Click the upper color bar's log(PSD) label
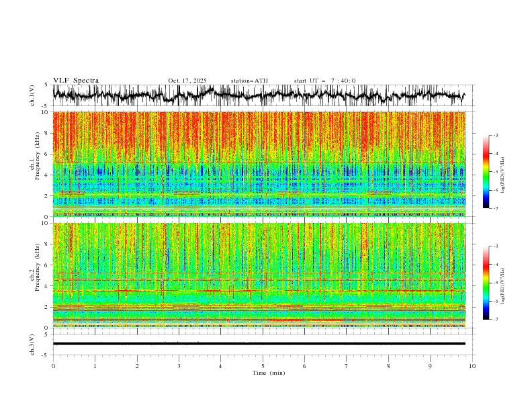Image resolution: width=532 pixels, height=411 pixels. coord(503,175)
